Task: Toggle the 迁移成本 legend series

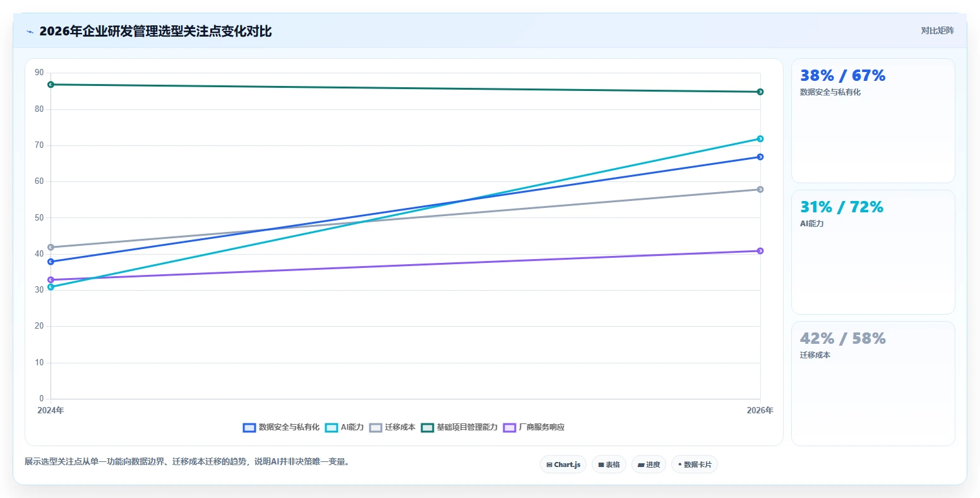Action: 392,428
